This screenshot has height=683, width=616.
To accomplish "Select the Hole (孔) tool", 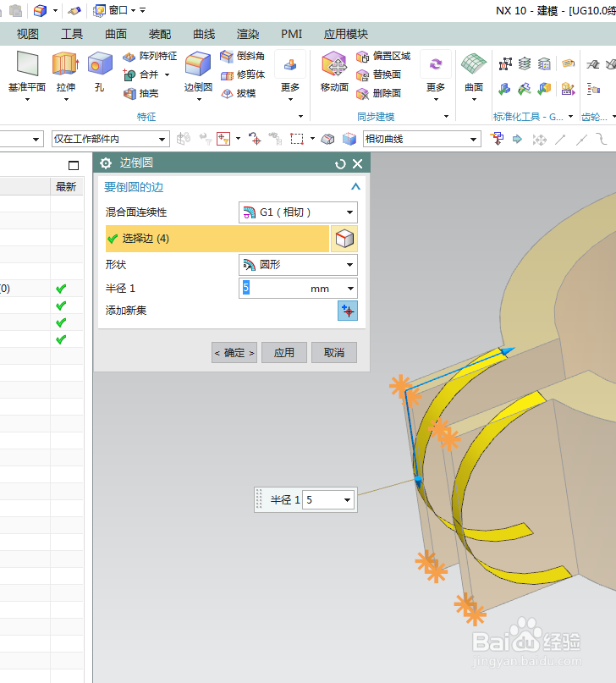I will 100,64.
